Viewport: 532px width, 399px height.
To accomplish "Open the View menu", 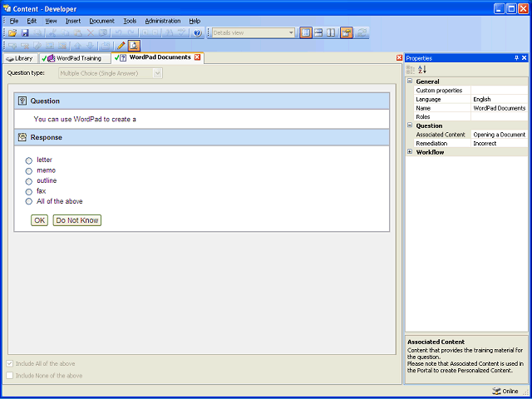I will click(x=51, y=21).
